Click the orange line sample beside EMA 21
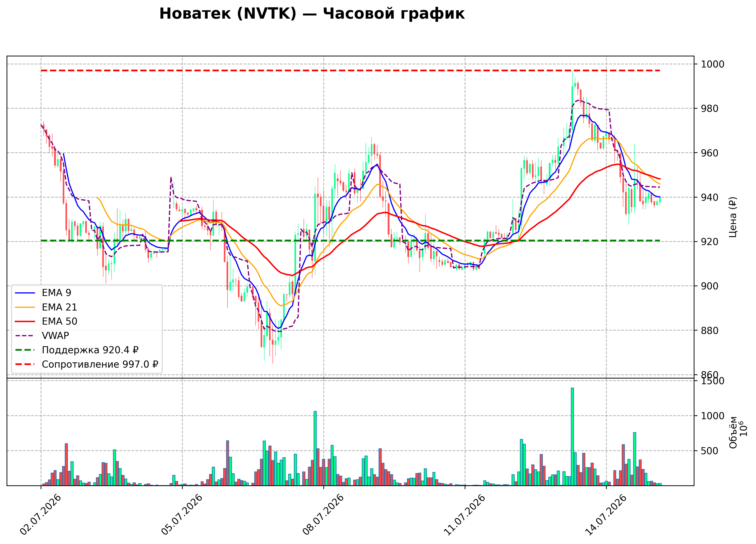 point(25,307)
